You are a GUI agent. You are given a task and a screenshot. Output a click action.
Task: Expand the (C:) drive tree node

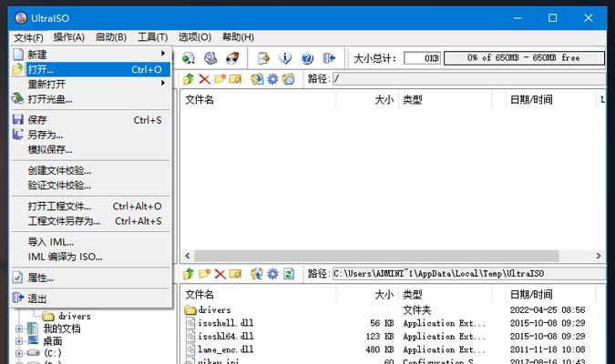point(19,353)
